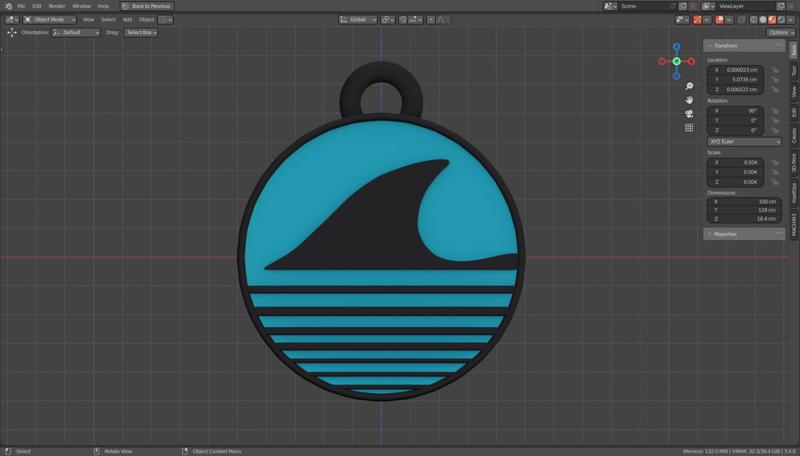
Task: Open the overlays options arrow
Action: tap(729, 19)
